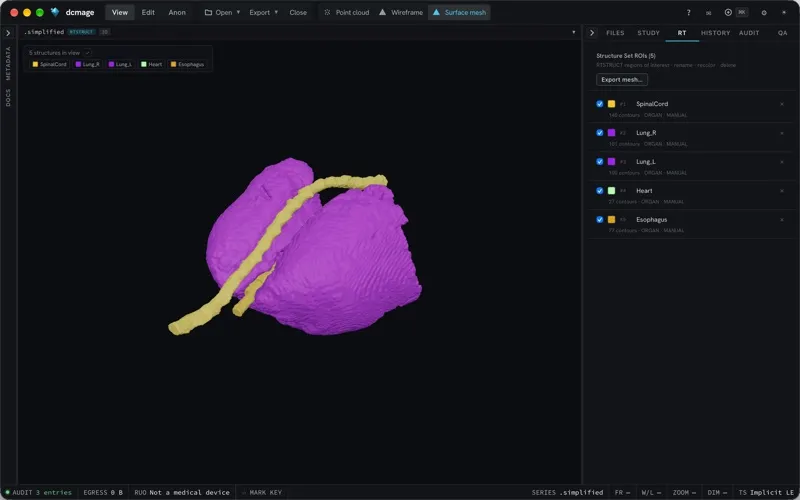Delete the SpinalCord ROI with its X
Screen dimensions: 800x500
click(782, 104)
